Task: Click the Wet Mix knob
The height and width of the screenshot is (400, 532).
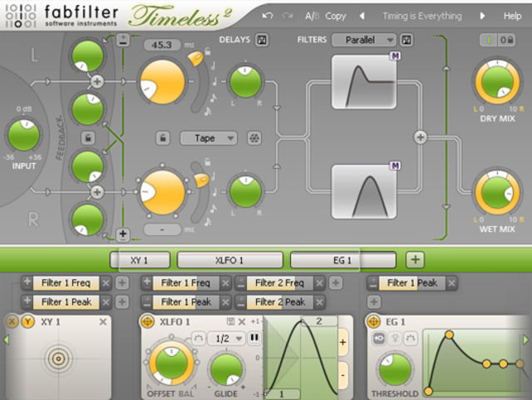Action: pyautogui.click(x=497, y=193)
